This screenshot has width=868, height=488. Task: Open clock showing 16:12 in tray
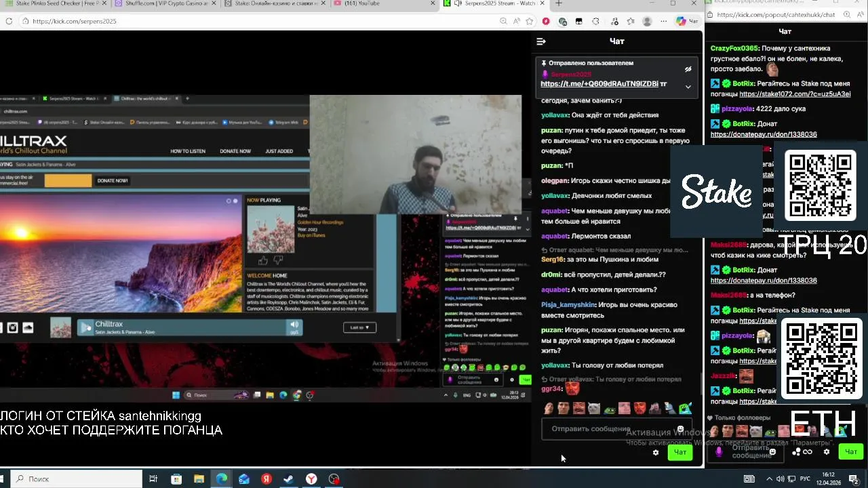coord(829,479)
